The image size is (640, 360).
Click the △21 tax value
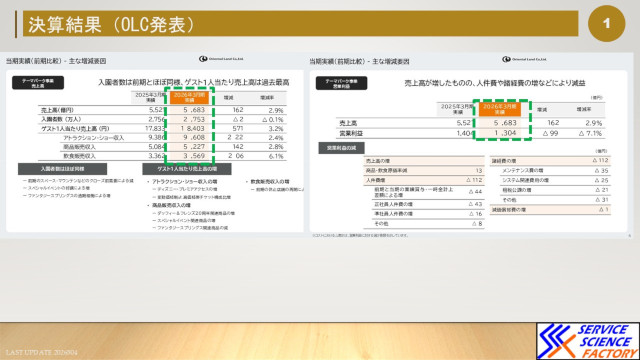coord(602,190)
